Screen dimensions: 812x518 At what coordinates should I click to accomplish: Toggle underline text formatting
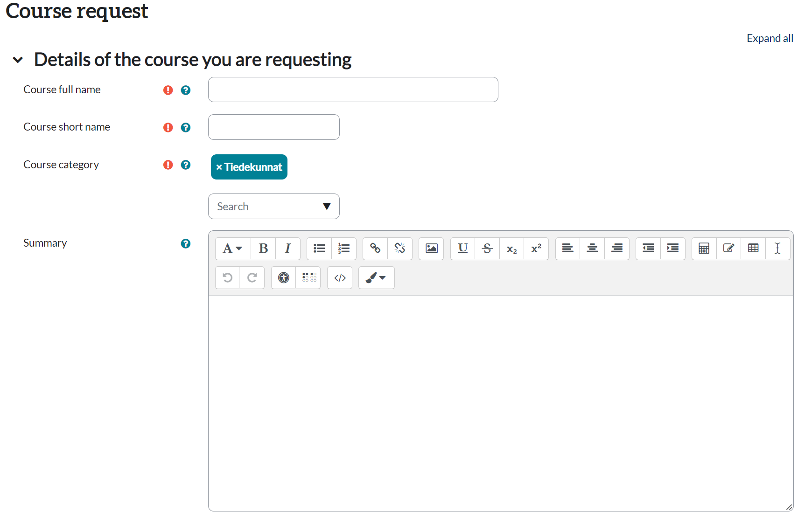pyautogui.click(x=462, y=249)
